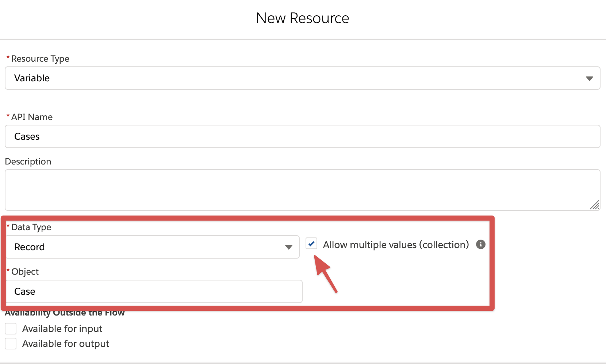Screen dimensions: 606x364
Task: Click the Allow multiple values (collection) label
Action: pos(396,245)
